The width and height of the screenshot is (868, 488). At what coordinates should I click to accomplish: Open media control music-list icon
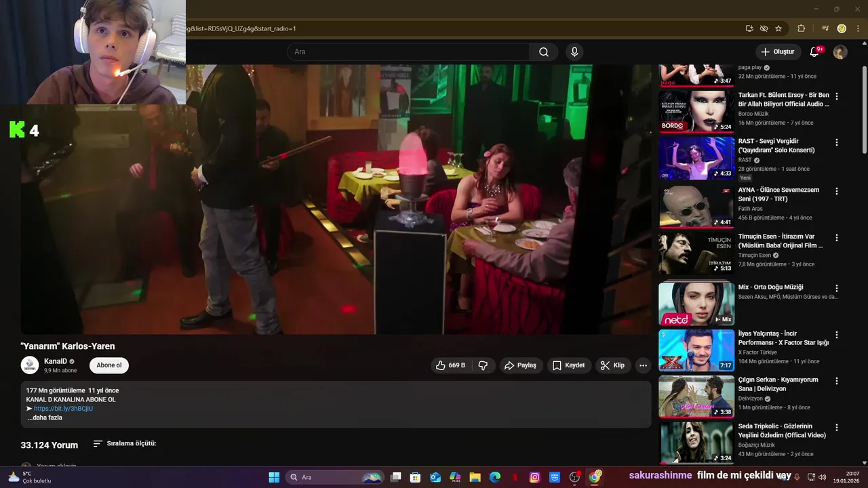(x=825, y=28)
